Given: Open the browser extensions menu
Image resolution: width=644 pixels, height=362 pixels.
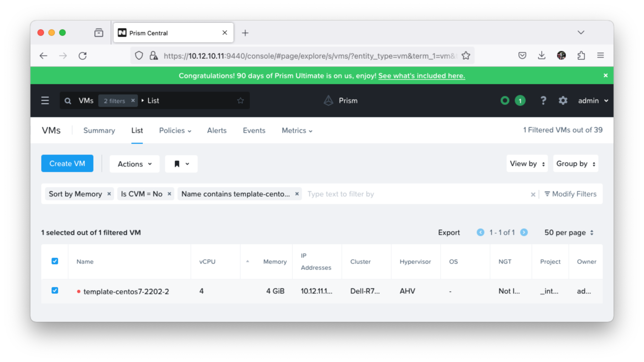Looking at the screenshot, I should 581,56.
